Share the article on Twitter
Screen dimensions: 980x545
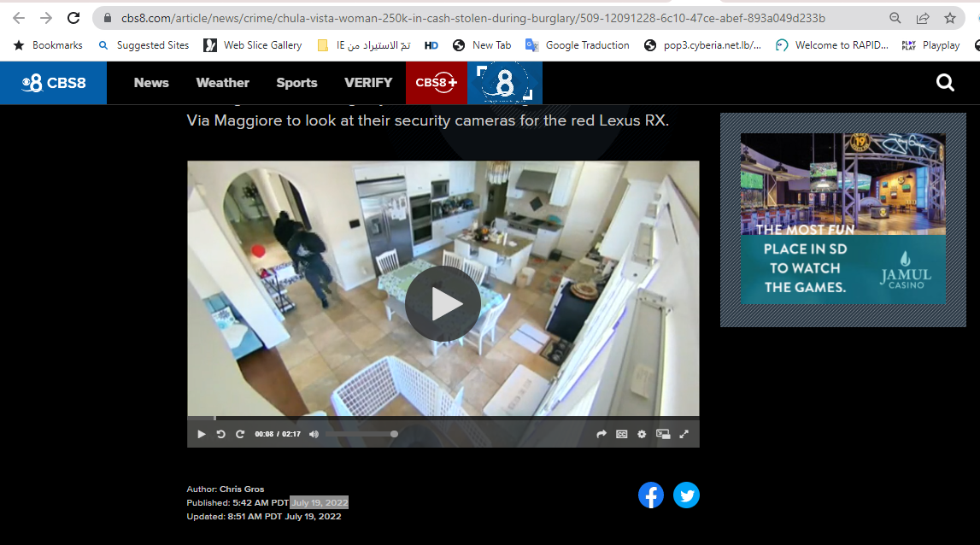tap(686, 495)
